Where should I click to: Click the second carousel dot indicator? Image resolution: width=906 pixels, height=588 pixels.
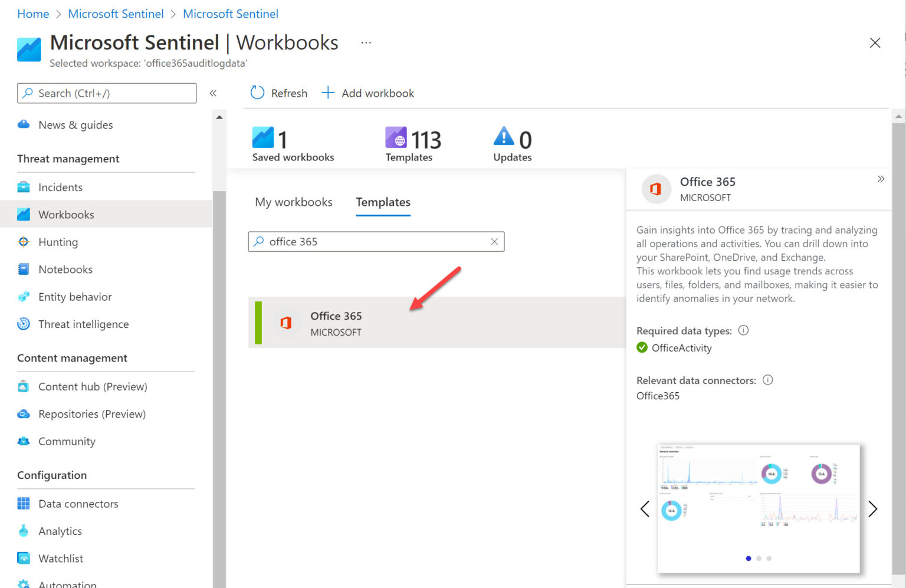pos(759,558)
